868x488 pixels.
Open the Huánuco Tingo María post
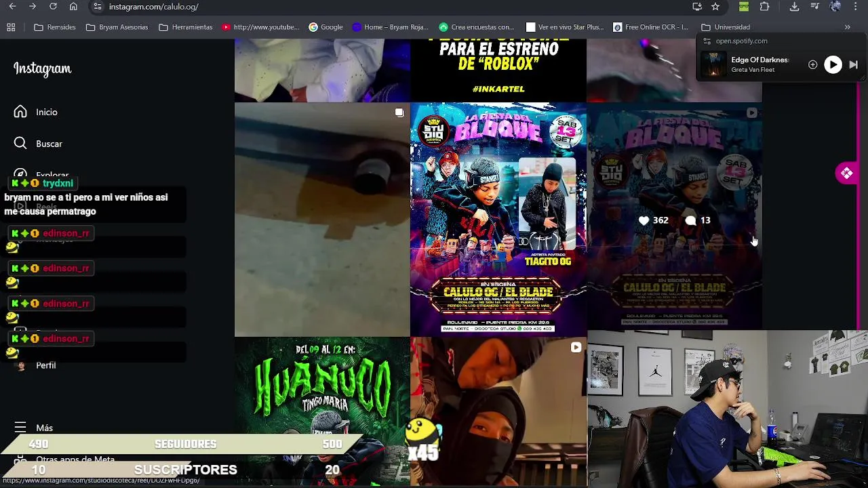(x=322, y=412)
